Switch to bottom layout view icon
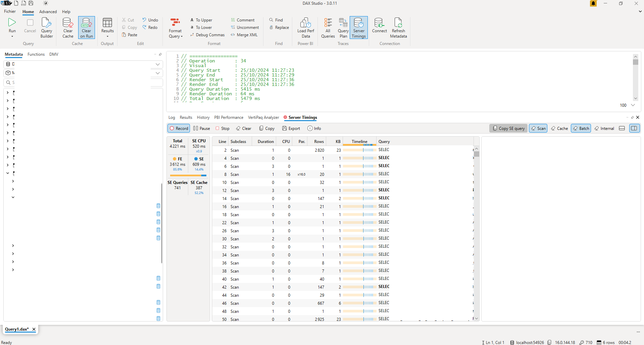 pyautogui.click(x=622, y=128)
